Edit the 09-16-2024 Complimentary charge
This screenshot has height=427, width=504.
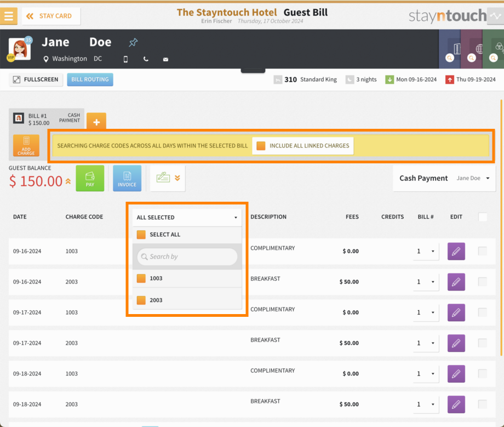click(456, 251)
